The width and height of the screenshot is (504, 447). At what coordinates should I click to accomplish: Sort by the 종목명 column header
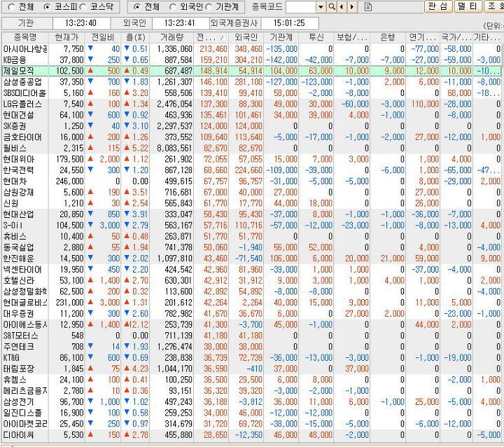coord(24,37)
